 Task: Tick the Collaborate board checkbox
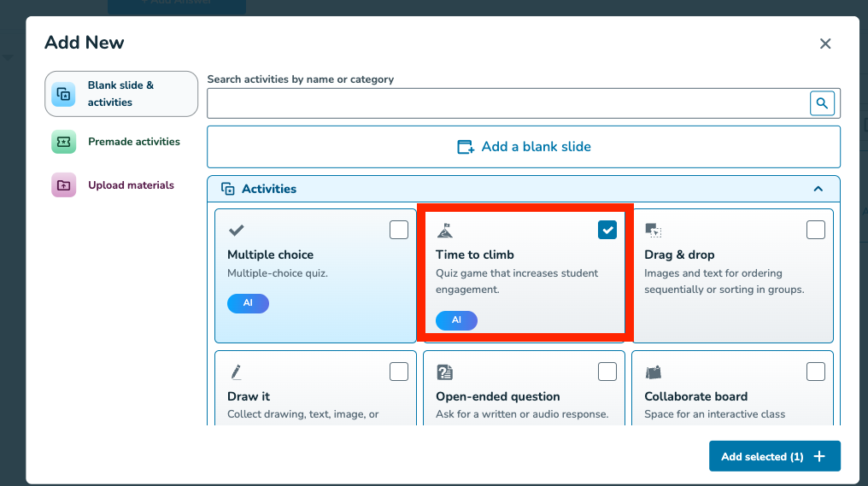pos(815,372)
